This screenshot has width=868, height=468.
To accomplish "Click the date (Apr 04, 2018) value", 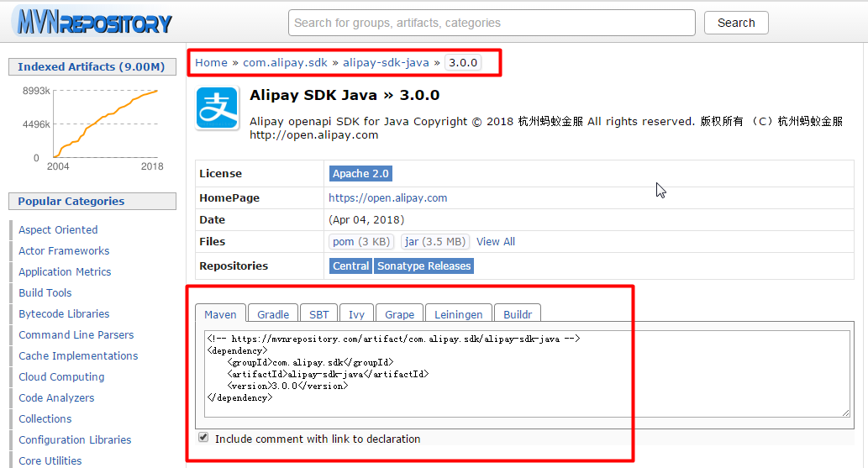I will point(366,220).
